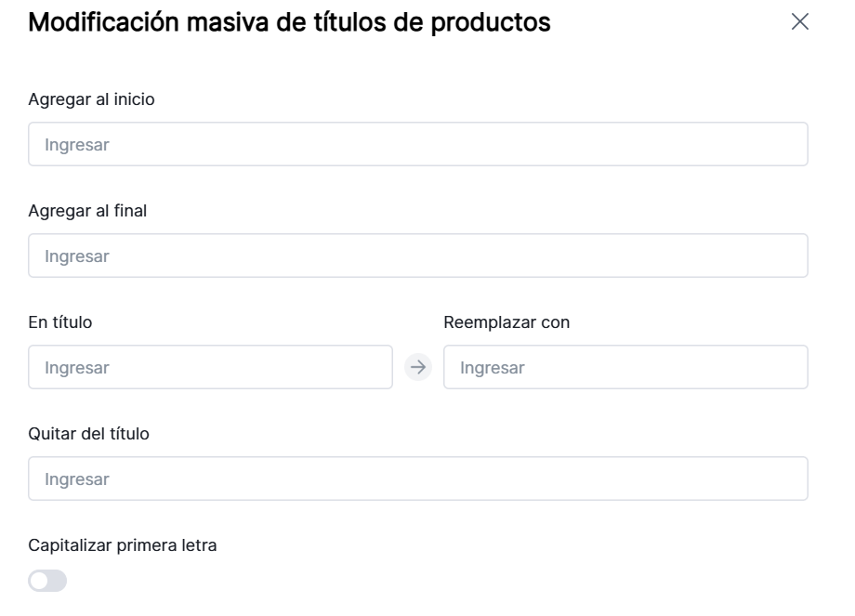Click Ingresar placeholder under Agregar al inicio

coord(77,145)
